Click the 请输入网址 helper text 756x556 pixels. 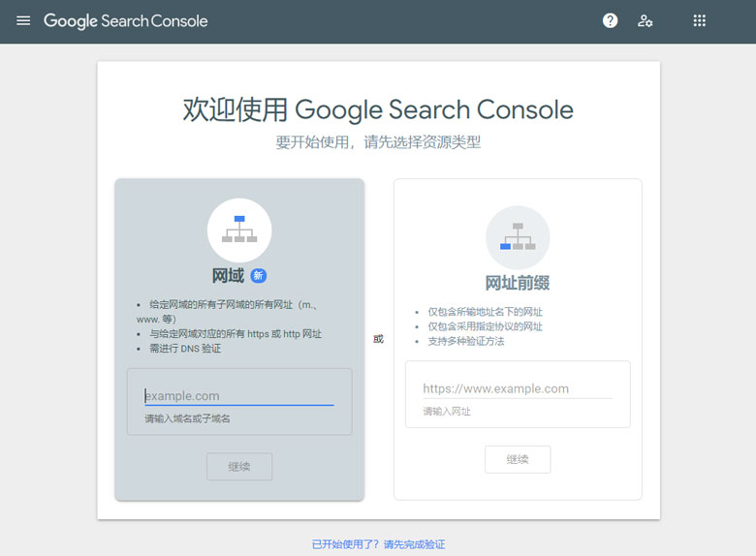point(446,412)
